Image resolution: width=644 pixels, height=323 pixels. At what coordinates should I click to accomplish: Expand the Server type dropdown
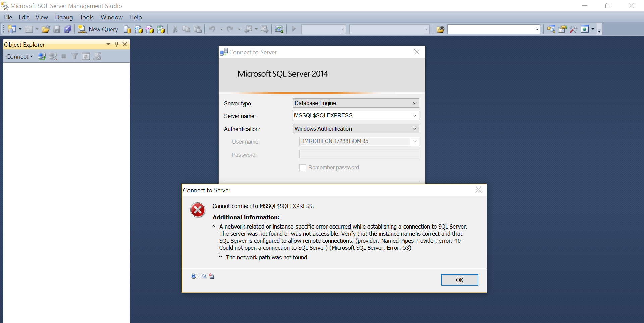coord(415,103)
